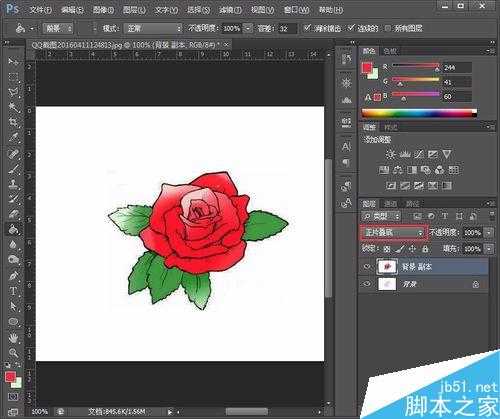Toggle the Contiguous checkbox in options bar
The image size is (500, 419).
coord(351,28)
